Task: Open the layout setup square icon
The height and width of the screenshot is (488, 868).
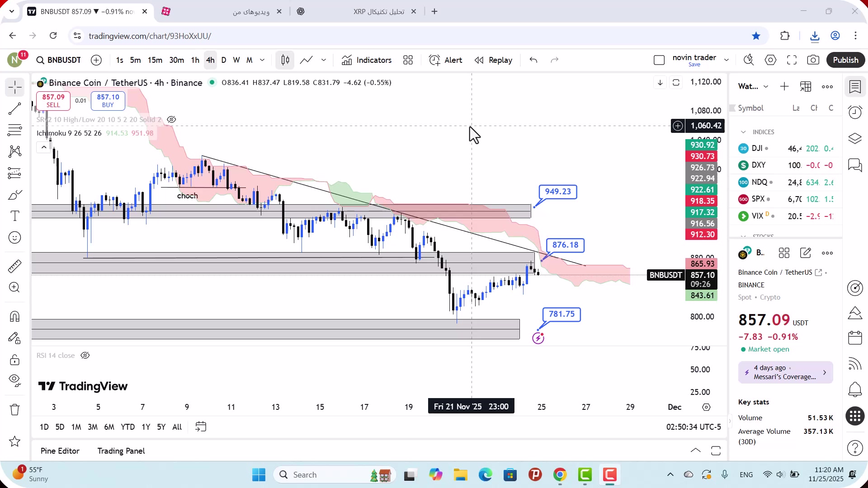Action: click(x=659, y=60)
